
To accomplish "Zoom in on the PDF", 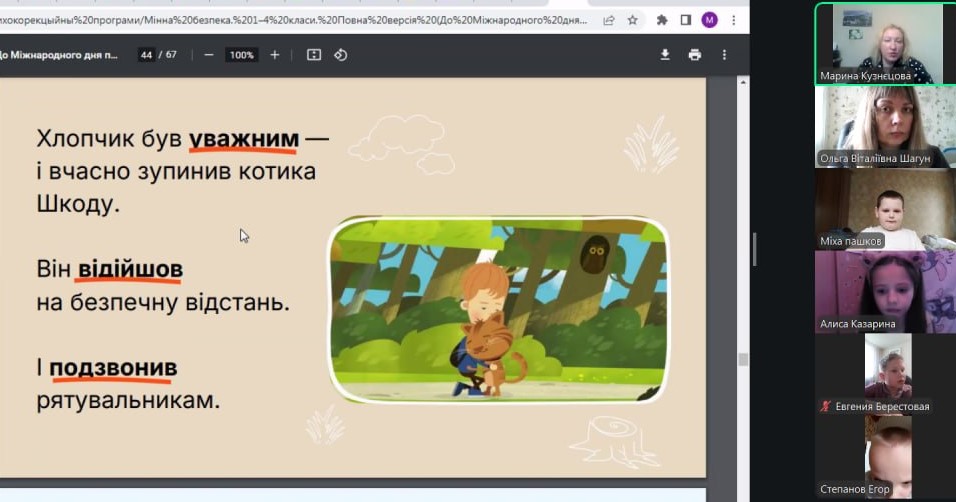I will (275, 55).
